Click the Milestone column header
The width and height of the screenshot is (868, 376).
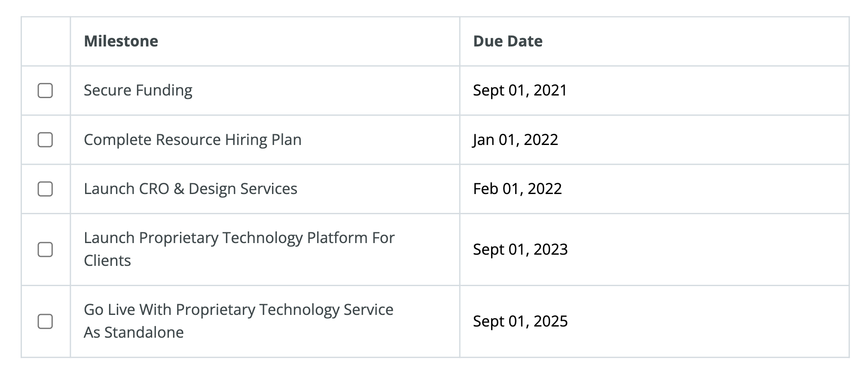point(121,41)
